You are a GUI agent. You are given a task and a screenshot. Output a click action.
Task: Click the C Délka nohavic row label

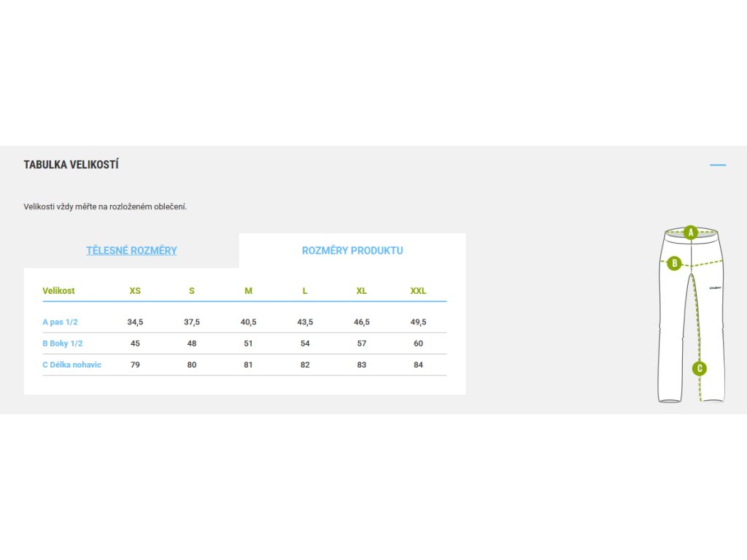(x=72, y=365)
